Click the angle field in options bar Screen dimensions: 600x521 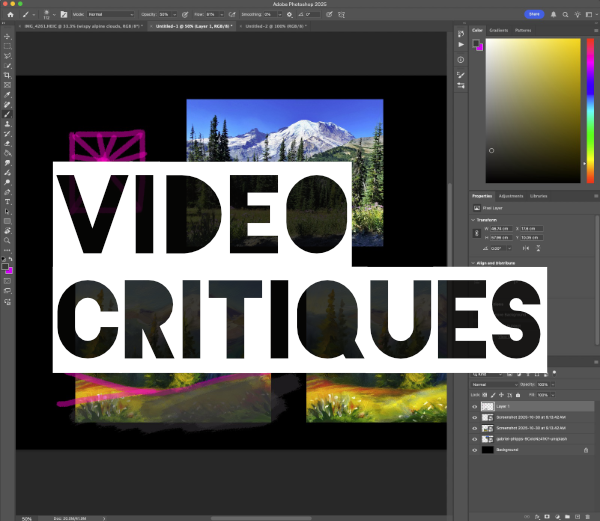pyautogui.click(x=313, y=15)
